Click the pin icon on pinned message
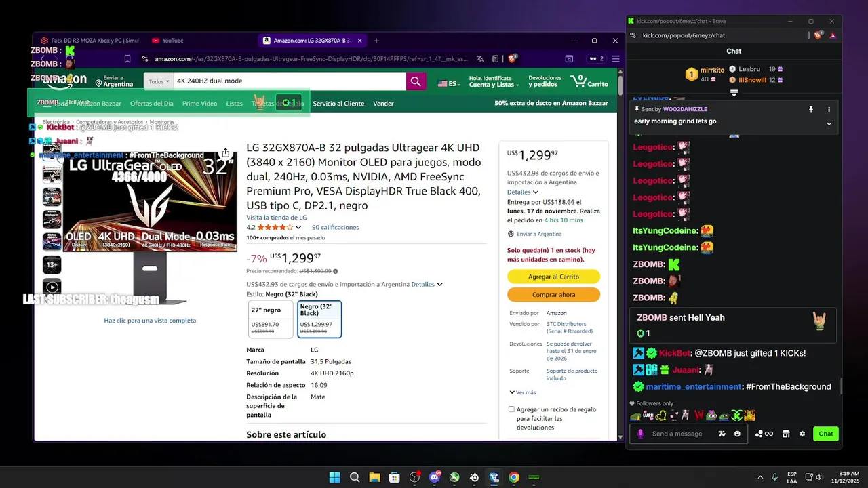The height and width of the screenshot is (488, 868). tap(810, 109)
